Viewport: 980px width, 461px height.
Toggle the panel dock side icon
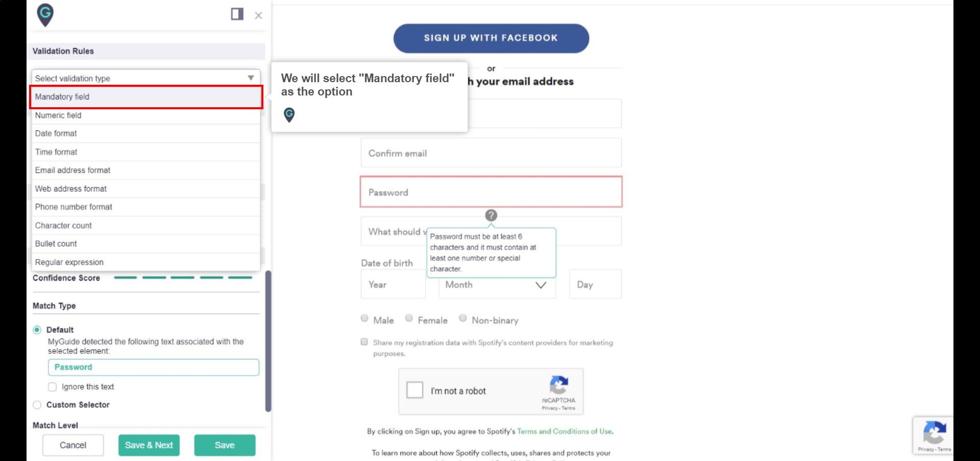pos(237,14)
